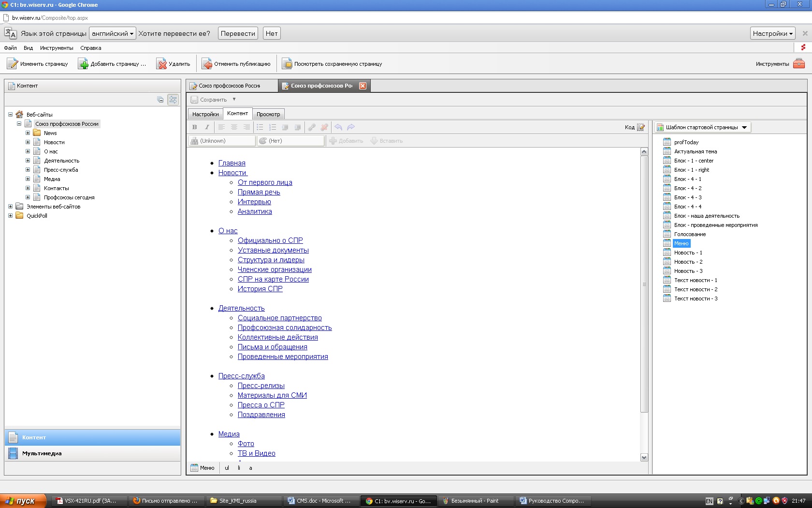Click the numbered list icon

(273, 127)
